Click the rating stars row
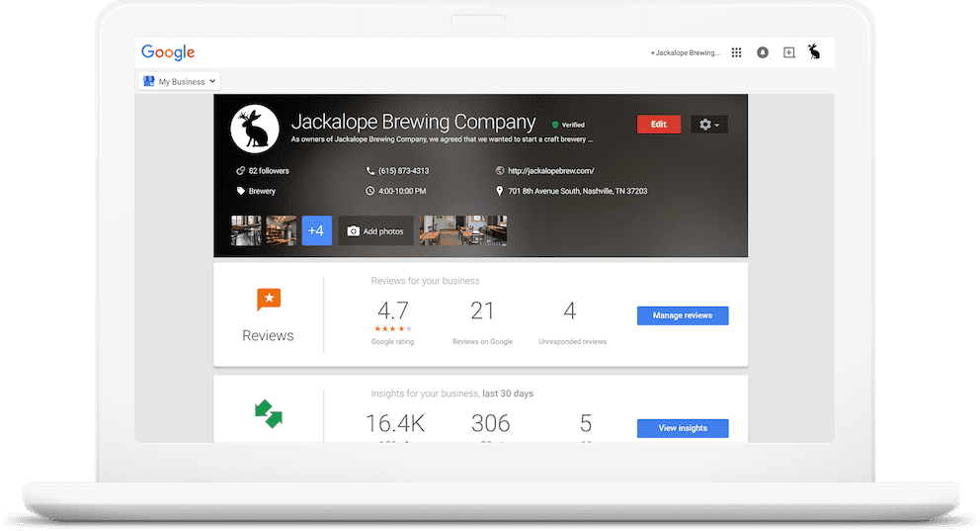 tap(393, 329)
